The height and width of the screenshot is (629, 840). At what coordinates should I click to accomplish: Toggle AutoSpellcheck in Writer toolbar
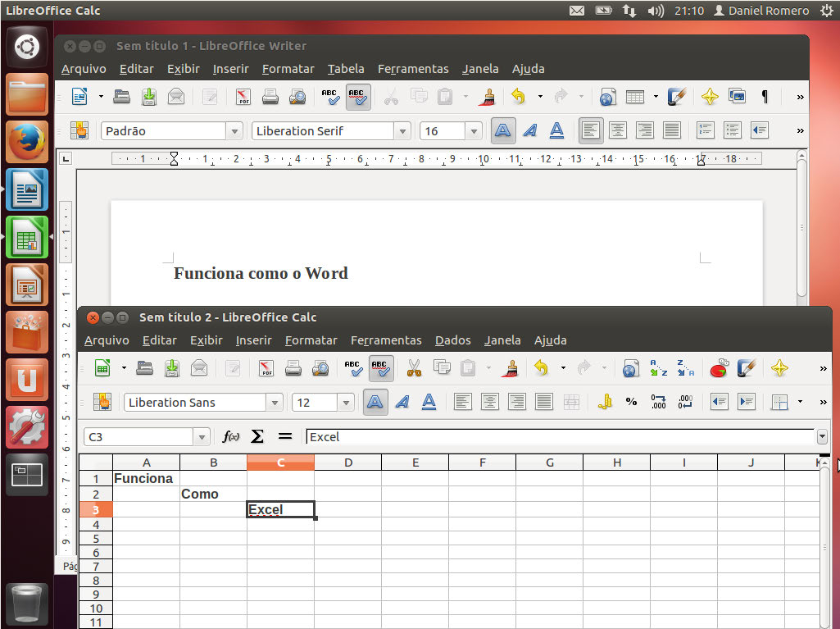point(358,97)
